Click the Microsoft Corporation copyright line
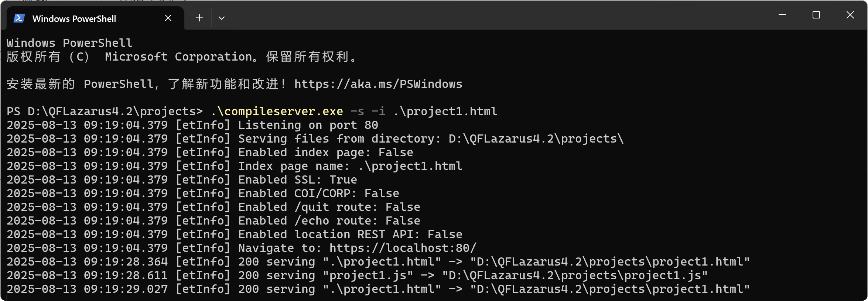Image resolution: width=868 pixels, height=301 pixels. click(181, 57)
